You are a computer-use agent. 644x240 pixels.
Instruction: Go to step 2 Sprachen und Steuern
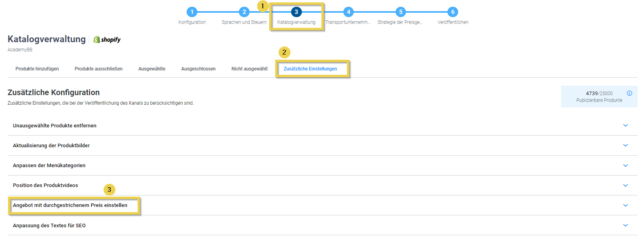(244, 12)
